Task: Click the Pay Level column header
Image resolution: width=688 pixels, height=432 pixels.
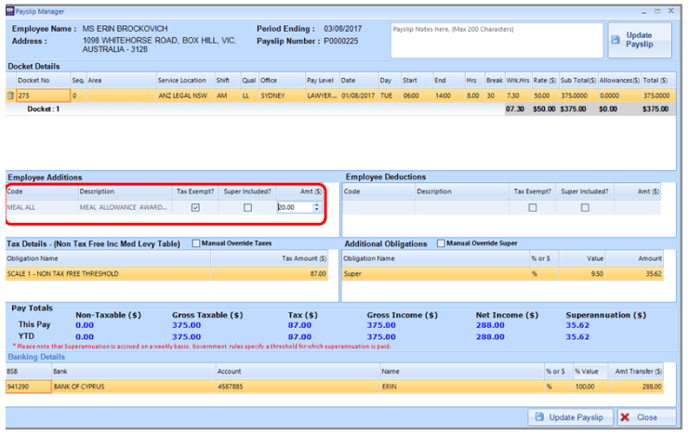Action: click(322, 80)
